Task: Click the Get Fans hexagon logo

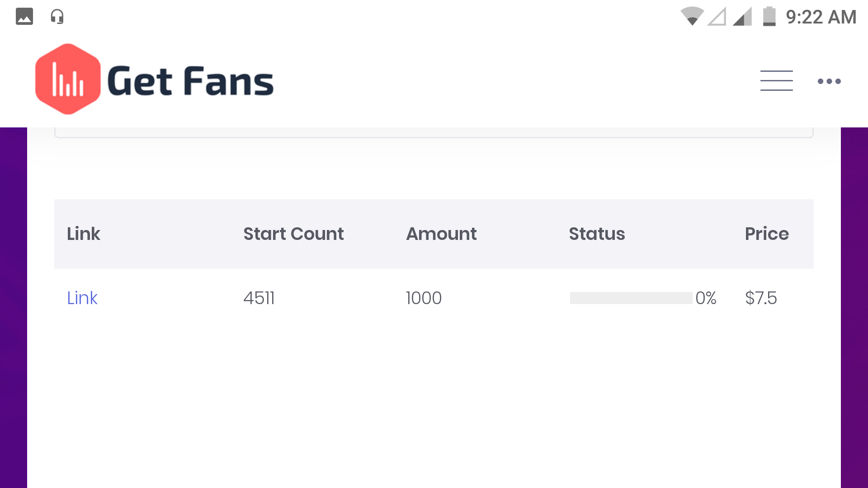Action: point(68,79)
